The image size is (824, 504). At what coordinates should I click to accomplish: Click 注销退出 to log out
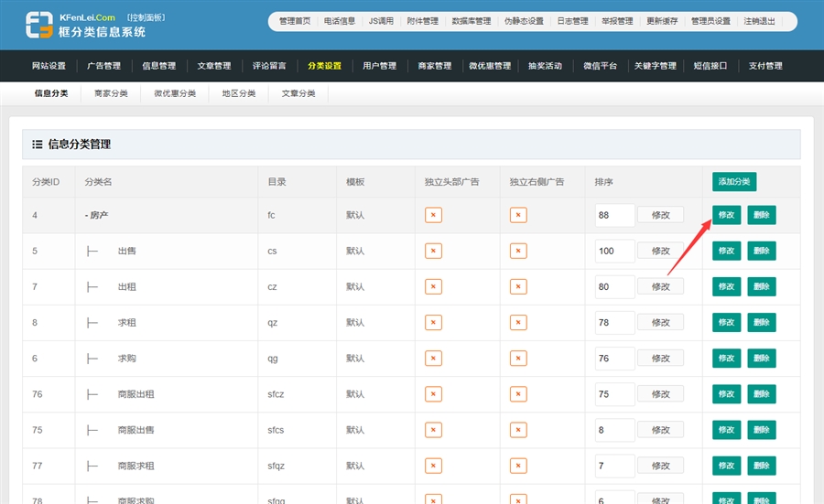759,21
